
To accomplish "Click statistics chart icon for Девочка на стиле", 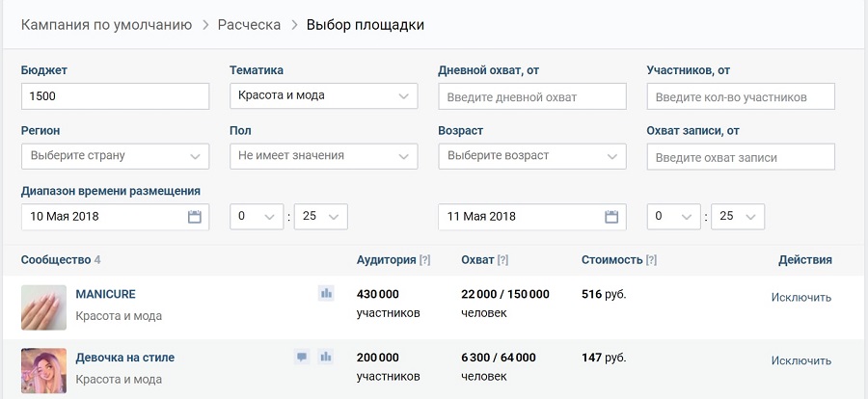I will click(x=326, y=357).
